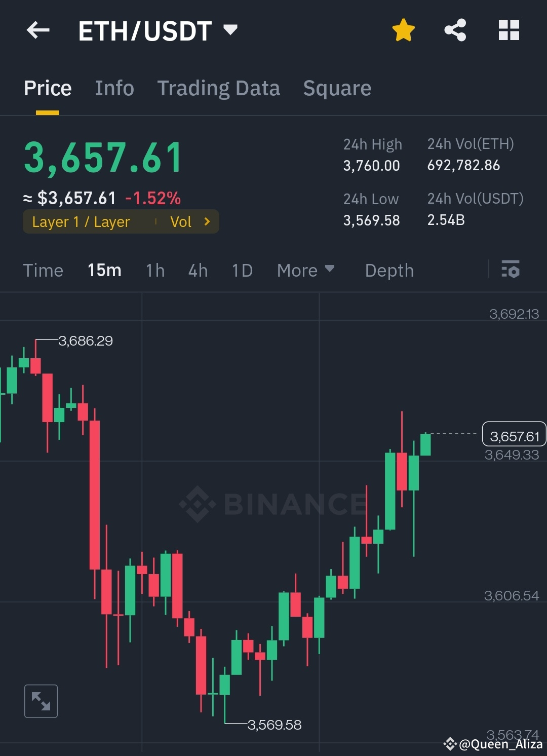
Task: Expand the More intervals dropdown
Action: click(x=305, y=270)
